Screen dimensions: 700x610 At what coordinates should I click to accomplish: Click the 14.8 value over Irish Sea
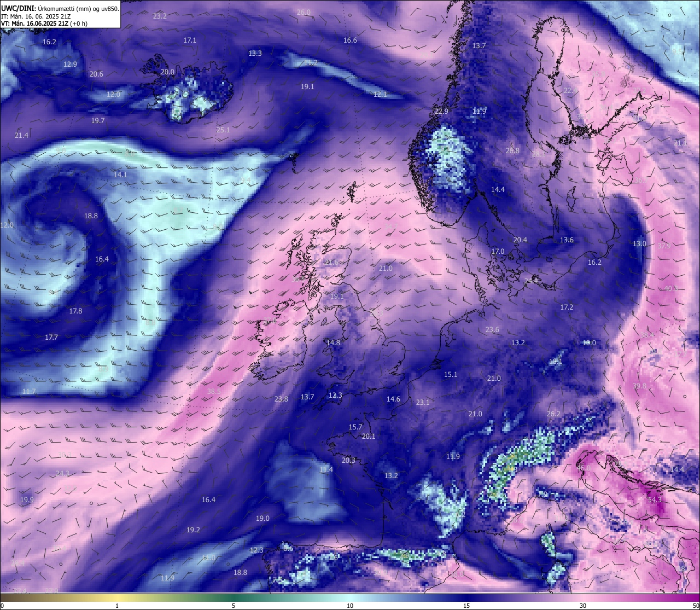[x=333, y=342]
